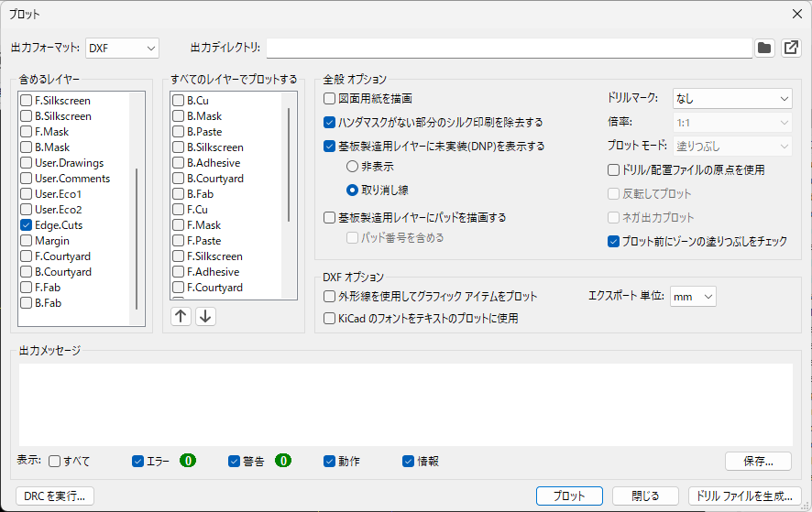The image size is (812, 512).
Task: Click the プロット button
Action: coord(568,496)
